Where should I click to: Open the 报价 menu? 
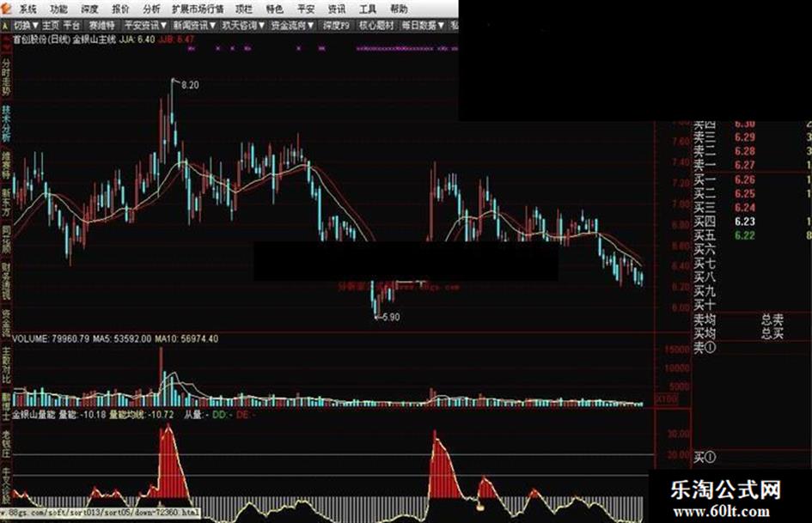[120, 9]
